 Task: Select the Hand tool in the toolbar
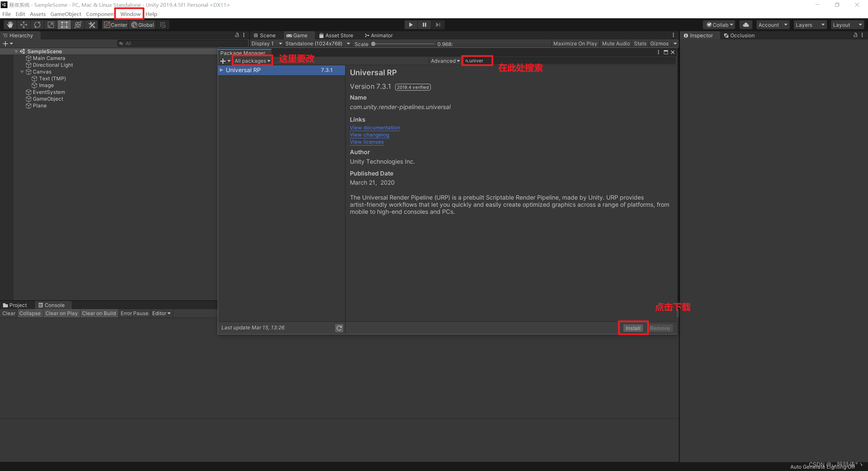tap(10, 25)
